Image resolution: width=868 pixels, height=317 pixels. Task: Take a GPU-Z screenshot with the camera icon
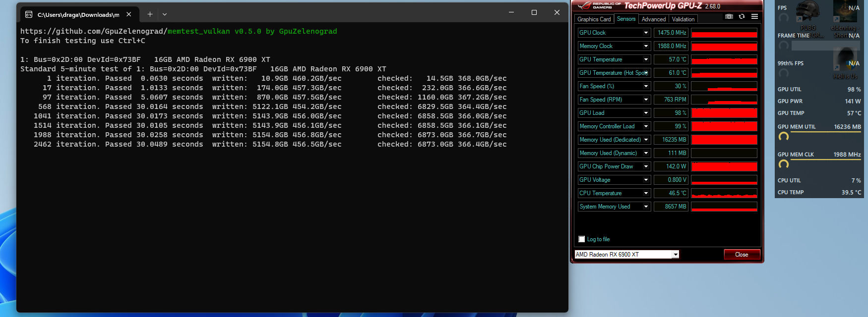[x=729, y=16]
